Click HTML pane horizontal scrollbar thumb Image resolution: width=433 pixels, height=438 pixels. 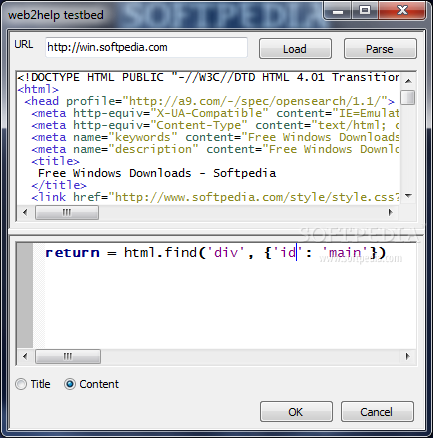point(67,212)
